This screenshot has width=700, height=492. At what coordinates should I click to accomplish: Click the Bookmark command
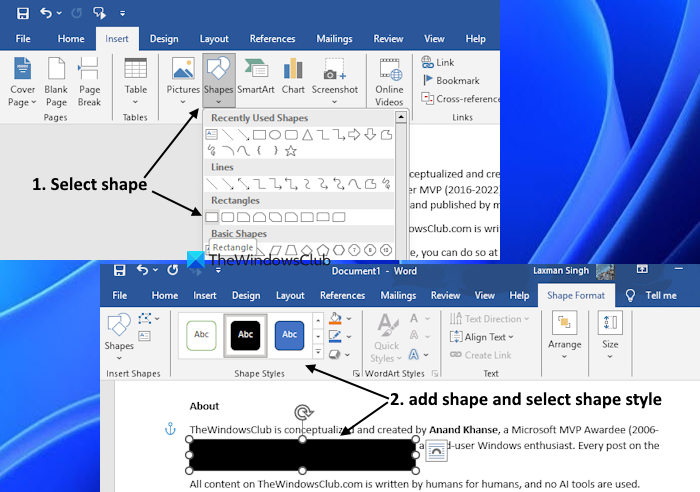pyautogui.click(x=451, y=80)
